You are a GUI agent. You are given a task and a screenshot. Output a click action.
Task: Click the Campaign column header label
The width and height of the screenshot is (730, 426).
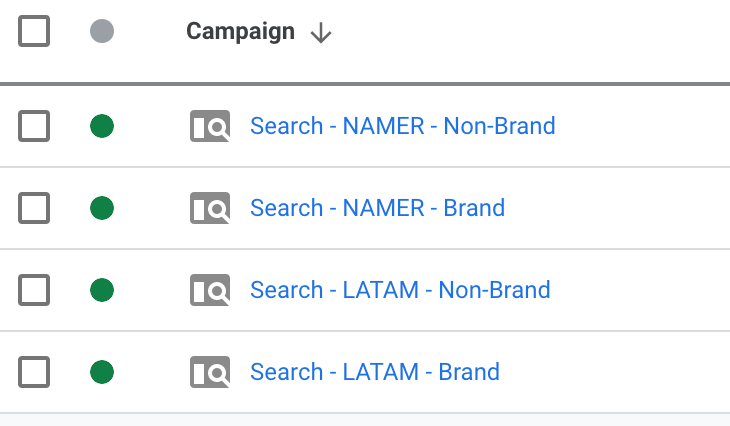tap(240, 32)
